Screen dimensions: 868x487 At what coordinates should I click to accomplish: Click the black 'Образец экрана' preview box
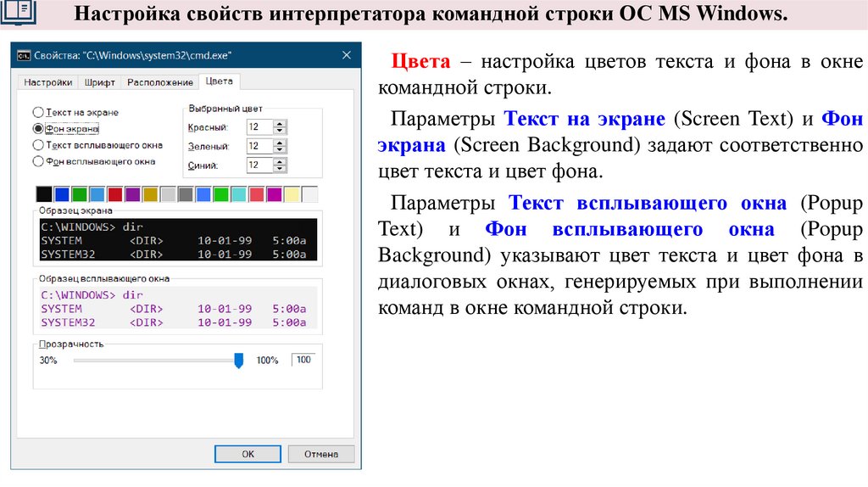pos(178,240)
